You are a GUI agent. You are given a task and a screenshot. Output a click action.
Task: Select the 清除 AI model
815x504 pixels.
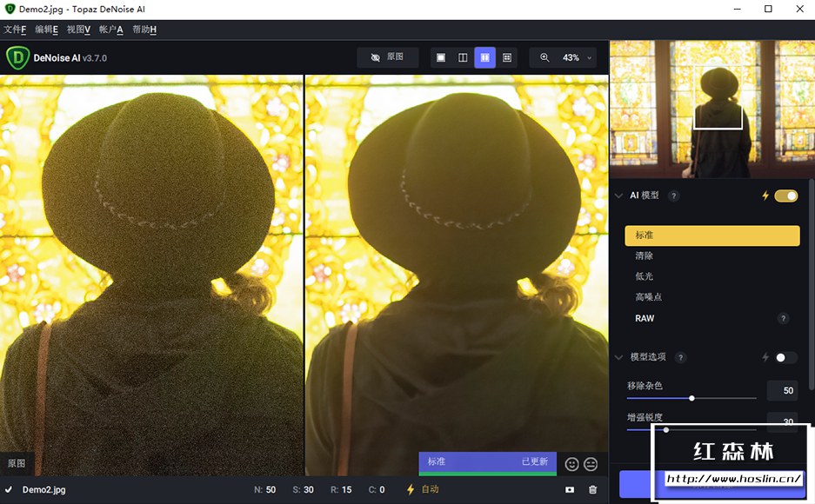pyautogui.click(x=712, y=255)
